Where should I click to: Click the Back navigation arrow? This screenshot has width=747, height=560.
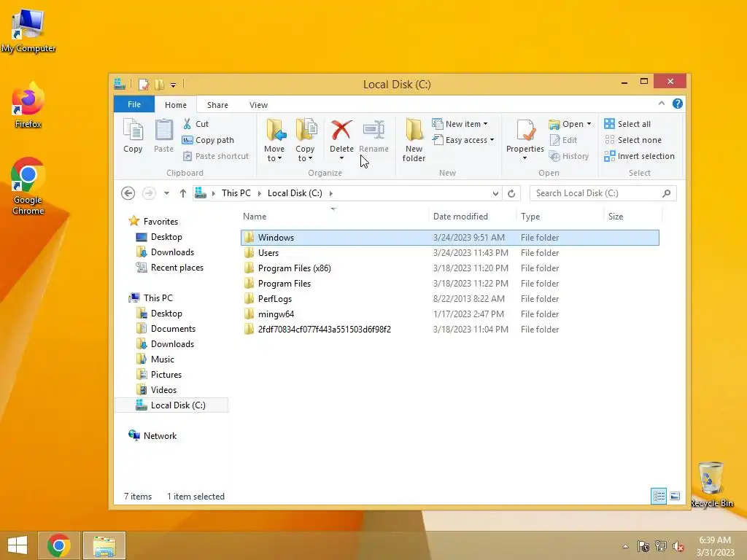coord(128,193)
